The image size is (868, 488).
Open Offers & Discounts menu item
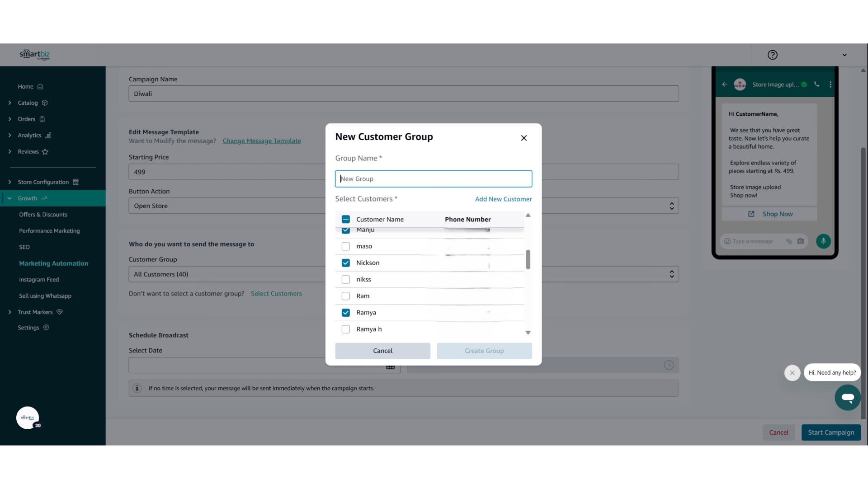pyautogui.click(x=43, y=215)
